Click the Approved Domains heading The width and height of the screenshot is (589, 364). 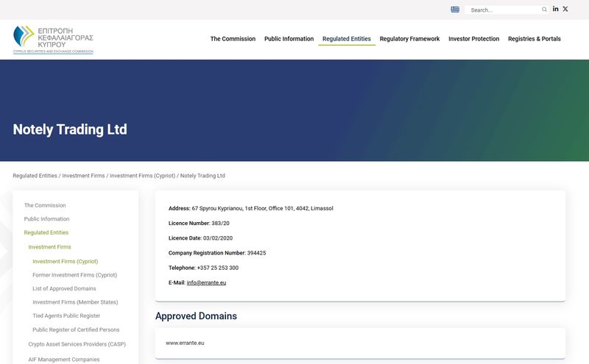point(196,316)
